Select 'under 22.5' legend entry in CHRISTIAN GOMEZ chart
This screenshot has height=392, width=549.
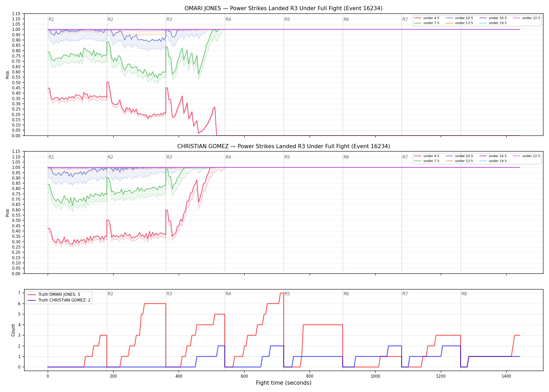point(527,156)
